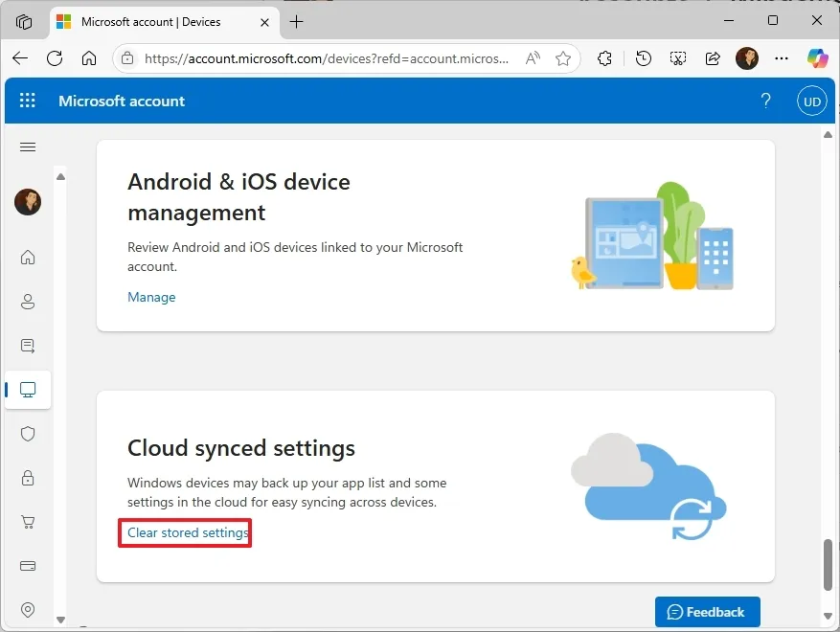Open Copilot from the Edge toolbar

[817, 58]
